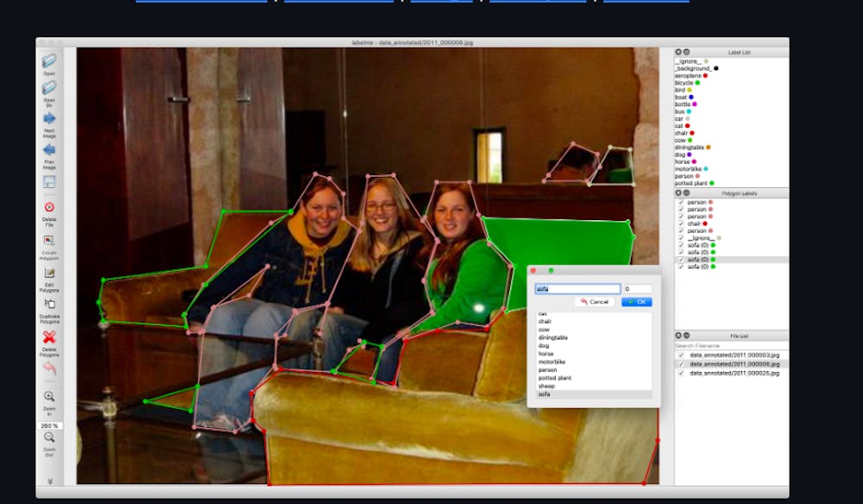The width and height of the screenshot is (863, 504).
Task: Expand the toolbar overflow chevron at bottom
Action: click(49, 481)
